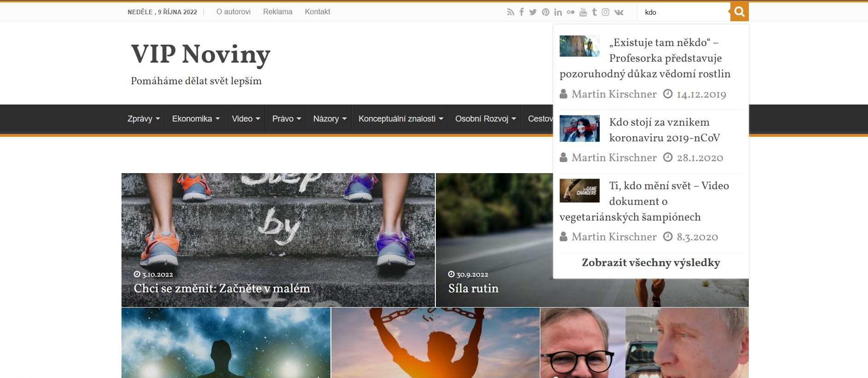Open the 'O autorovi' top link

click(233, 12)
